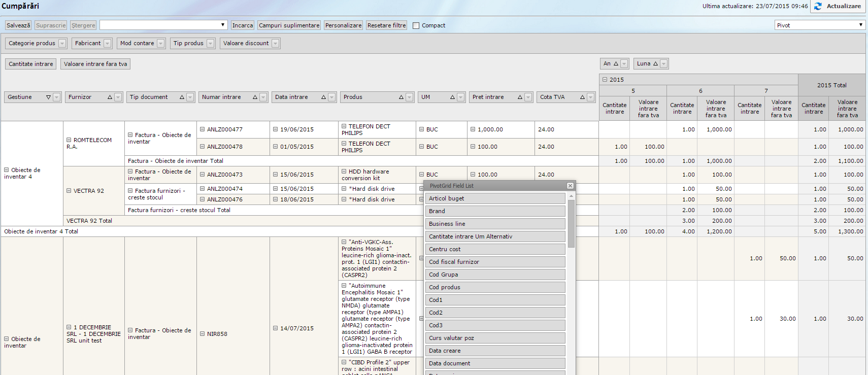Click the Salvează button
The image size is (868, 375).
click(x=18, y=25)
